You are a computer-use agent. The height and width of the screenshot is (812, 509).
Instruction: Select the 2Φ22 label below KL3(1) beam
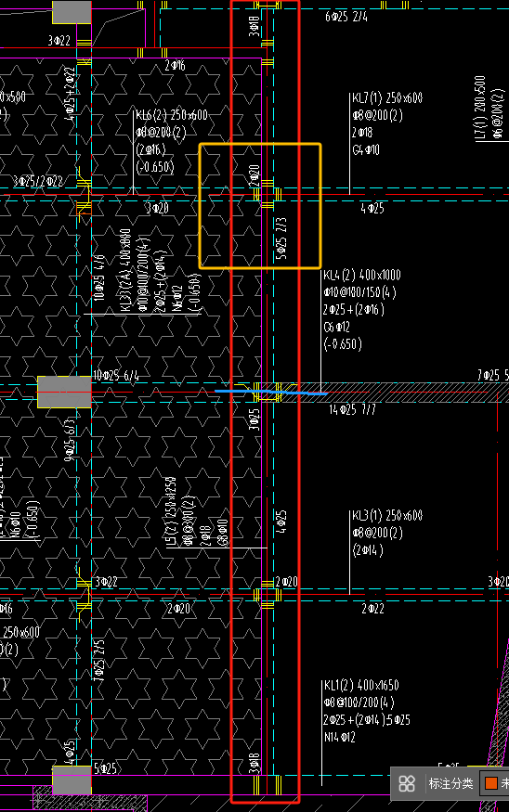tap(372, 609)
